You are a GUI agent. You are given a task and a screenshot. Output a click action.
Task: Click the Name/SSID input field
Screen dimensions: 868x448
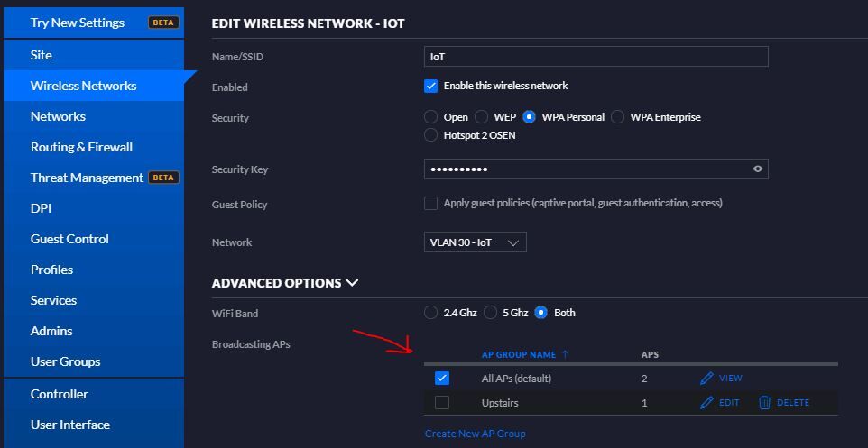coord(596,57)
